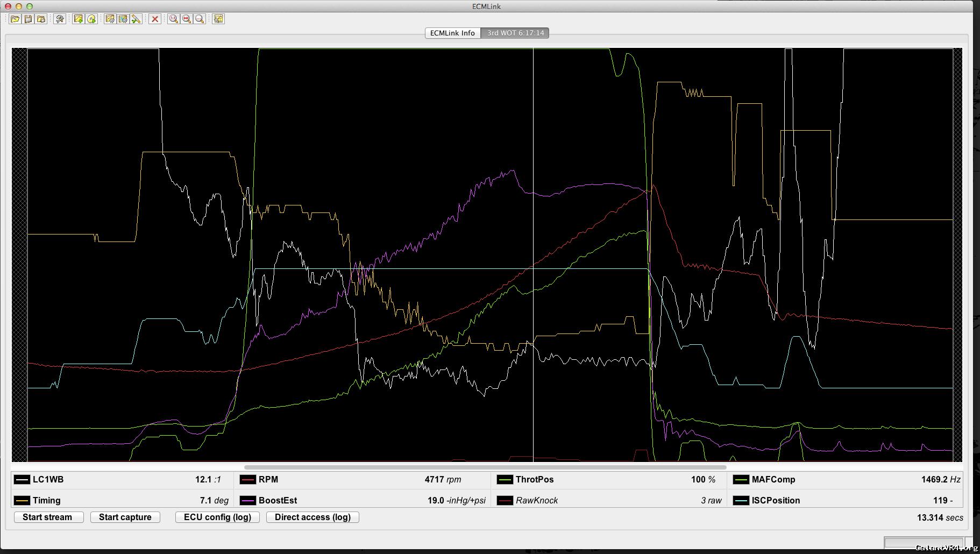Click the horizontal graph scrollbar

tap(485, 467)
